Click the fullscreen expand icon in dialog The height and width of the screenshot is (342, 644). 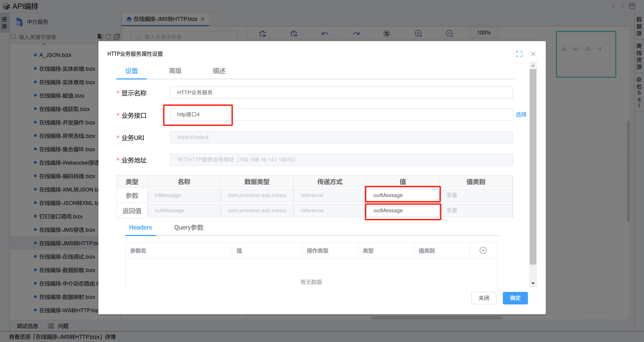519,54
